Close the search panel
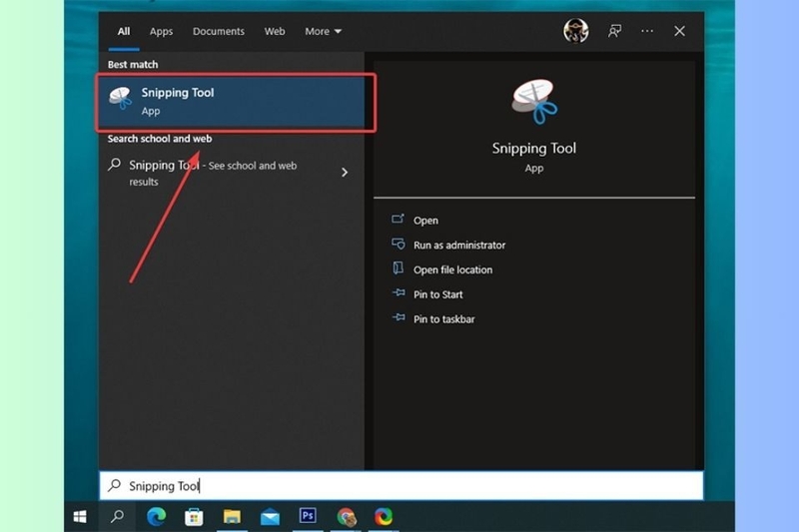Viewport: 799px width, 532px height. 679,31
